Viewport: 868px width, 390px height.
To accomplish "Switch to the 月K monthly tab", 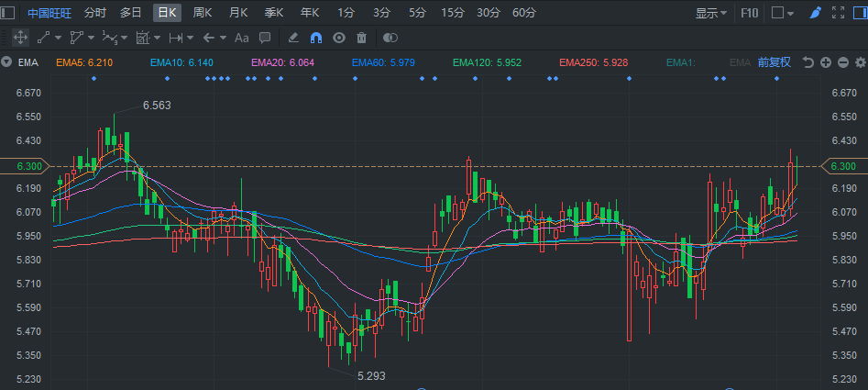I will pyautogui.click(x=238, y=13).
